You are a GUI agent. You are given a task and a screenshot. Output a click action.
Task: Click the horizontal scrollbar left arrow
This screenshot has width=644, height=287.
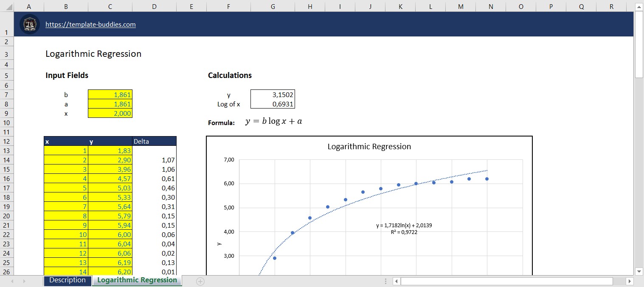(396, 281)
